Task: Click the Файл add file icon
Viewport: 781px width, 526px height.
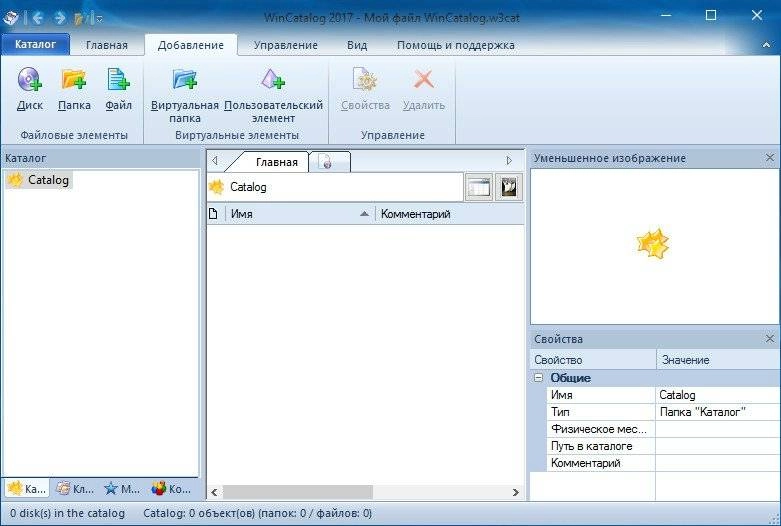Action: click(x=118, y=80)
